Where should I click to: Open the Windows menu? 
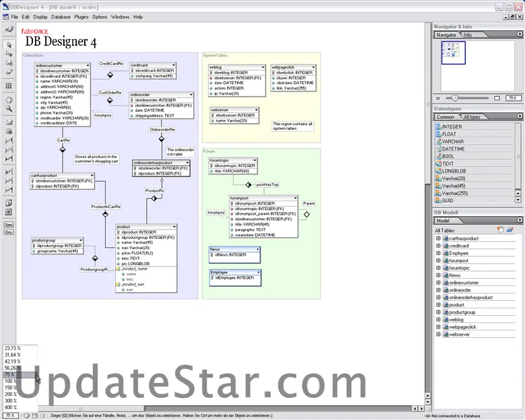pyautogui.click(x=120, y=17)
